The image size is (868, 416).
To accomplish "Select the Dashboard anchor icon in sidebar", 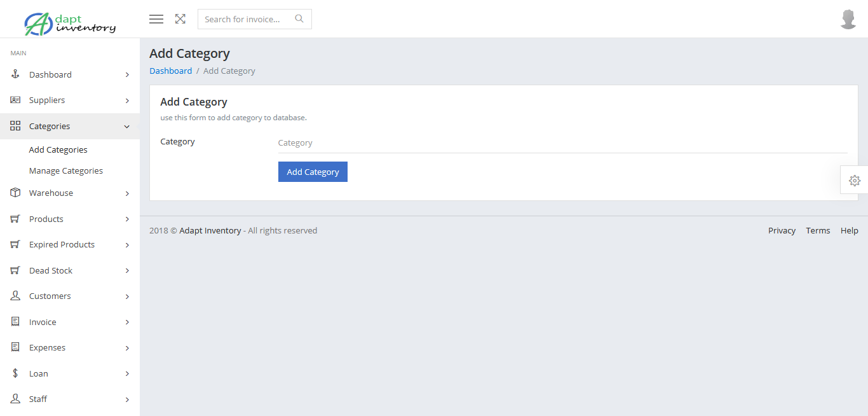I will click(15, 74).
